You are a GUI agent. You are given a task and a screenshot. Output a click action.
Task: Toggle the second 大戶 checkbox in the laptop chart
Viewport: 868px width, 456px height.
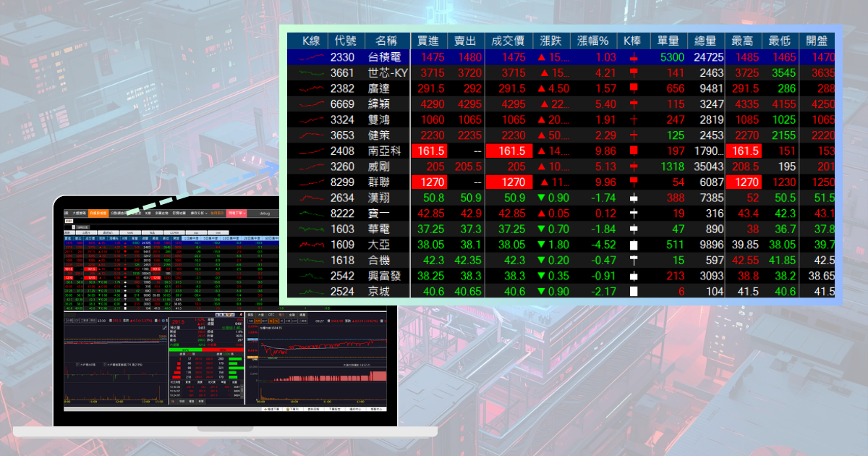point(104,364)
